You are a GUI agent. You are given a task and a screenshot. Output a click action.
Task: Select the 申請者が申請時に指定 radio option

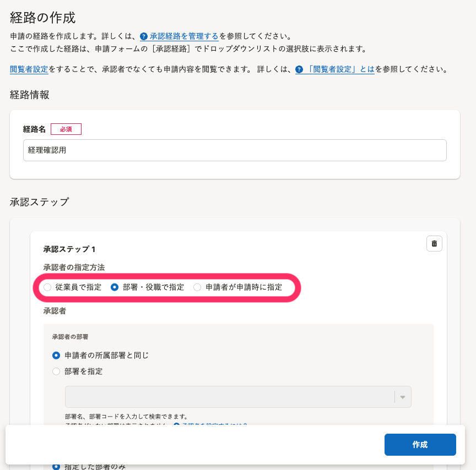[x=197, y=287]
